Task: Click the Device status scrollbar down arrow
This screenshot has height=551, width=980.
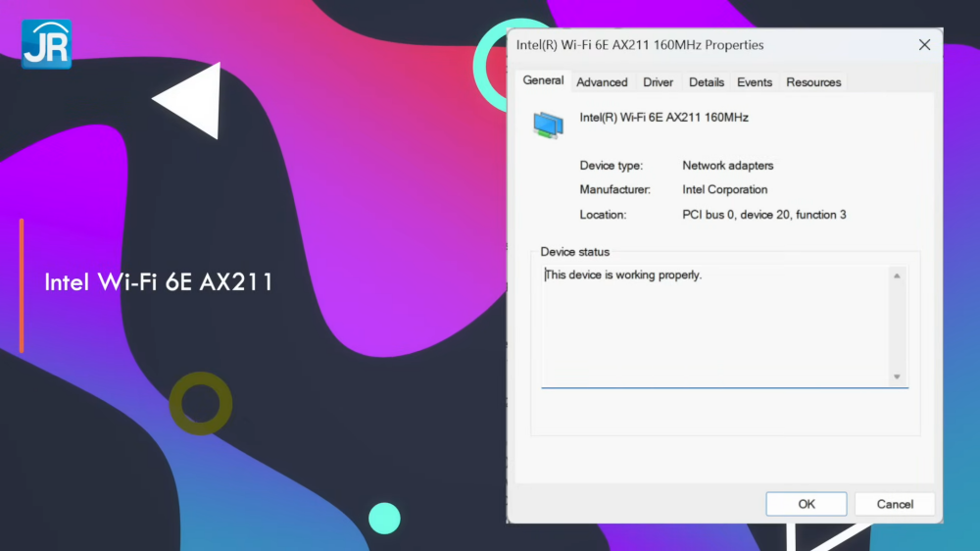Action: 897,376
